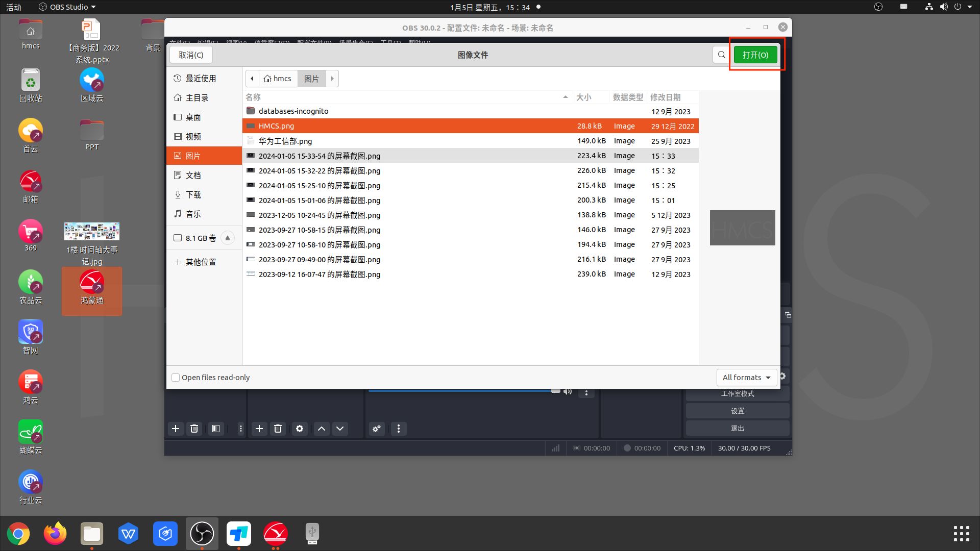Add a new scene with plus icon
The width and height of the screenshot is (980, 551).
(176, 429)
